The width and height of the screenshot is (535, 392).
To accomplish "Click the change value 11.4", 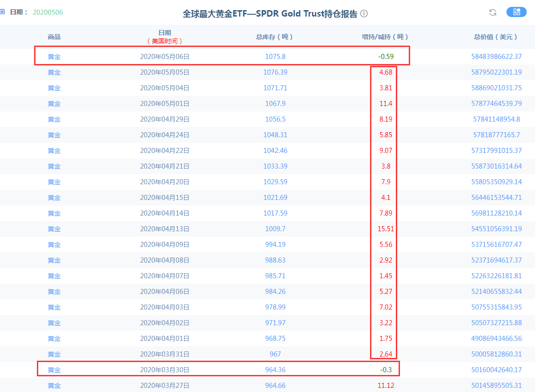I will pyautogui.click(x=386, y=104).
